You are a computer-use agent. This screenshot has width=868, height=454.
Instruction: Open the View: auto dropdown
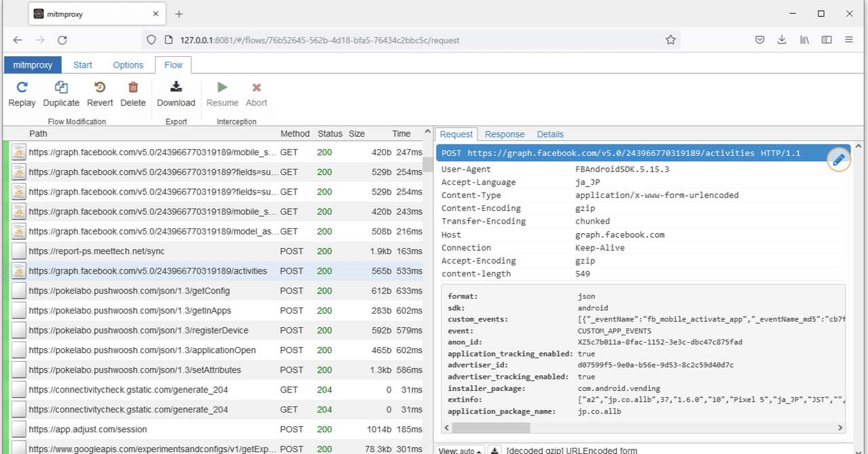[460, 451]
